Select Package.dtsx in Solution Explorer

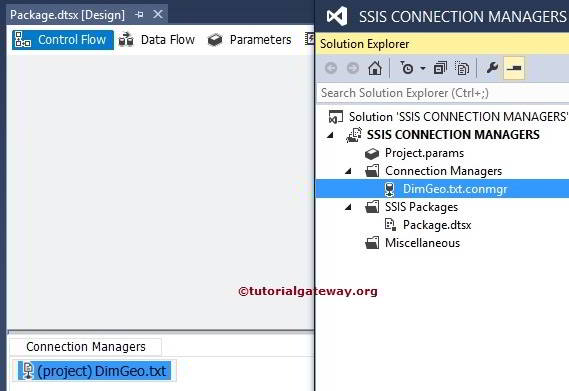(x=437, y=225)
